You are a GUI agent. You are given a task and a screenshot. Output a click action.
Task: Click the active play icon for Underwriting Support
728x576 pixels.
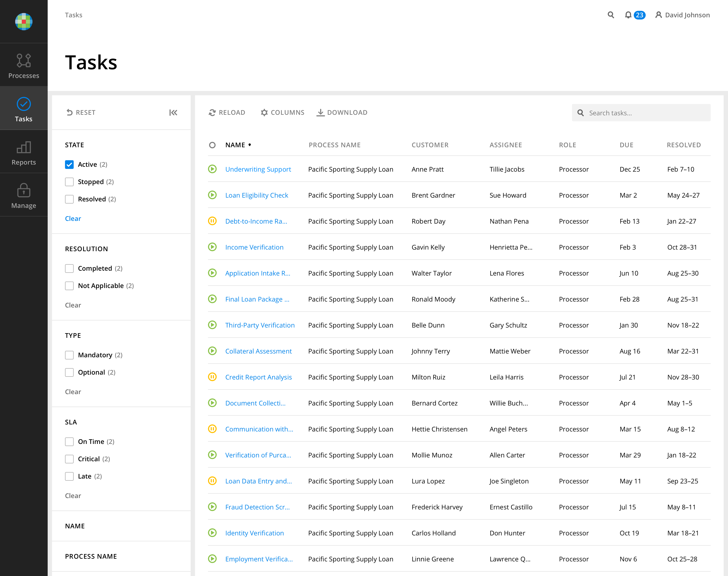click(x=212, y=169)
